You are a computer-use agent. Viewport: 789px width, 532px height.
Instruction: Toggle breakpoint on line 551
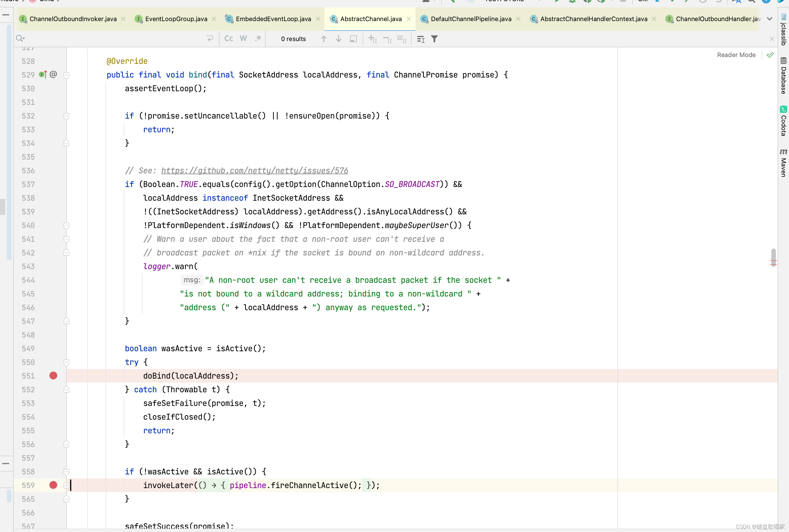pyautogui.click(x=53, y=375)
